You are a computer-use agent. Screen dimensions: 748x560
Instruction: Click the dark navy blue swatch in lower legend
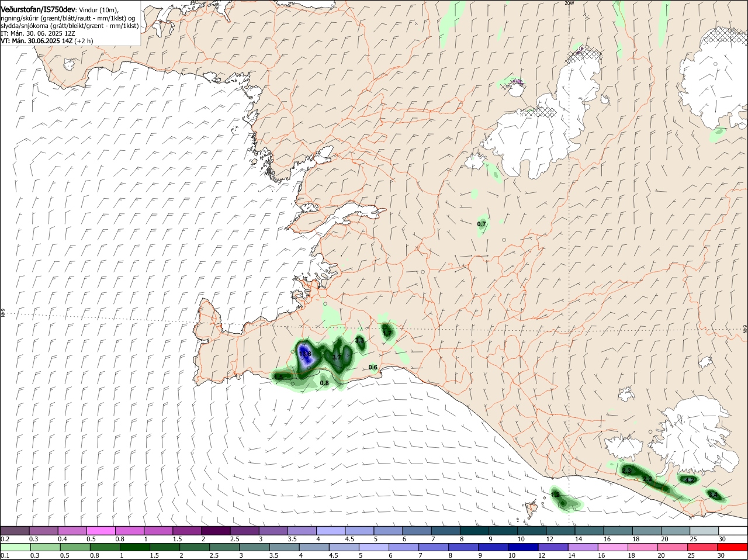[522, 547]
